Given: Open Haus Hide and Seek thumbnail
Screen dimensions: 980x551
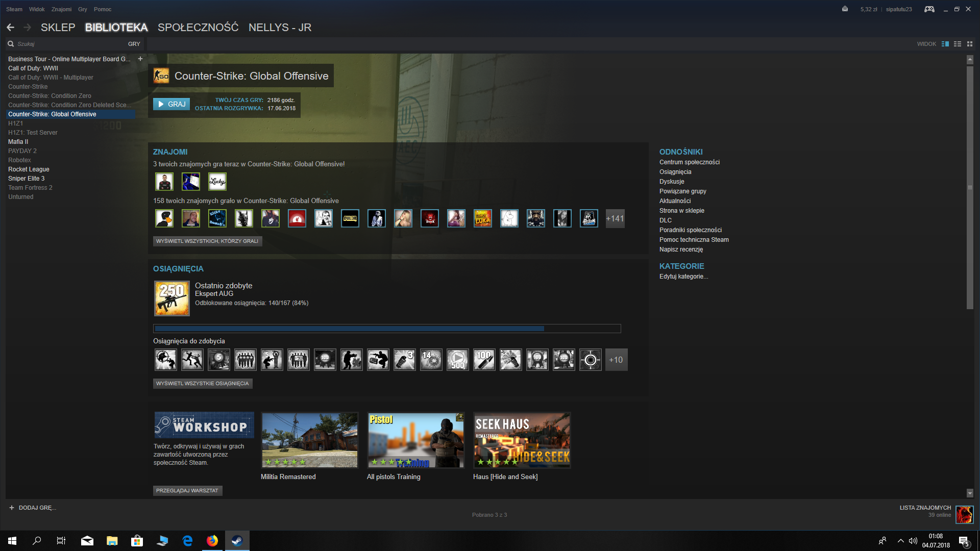Looking at the screenshot, I should tap(522, 440).
